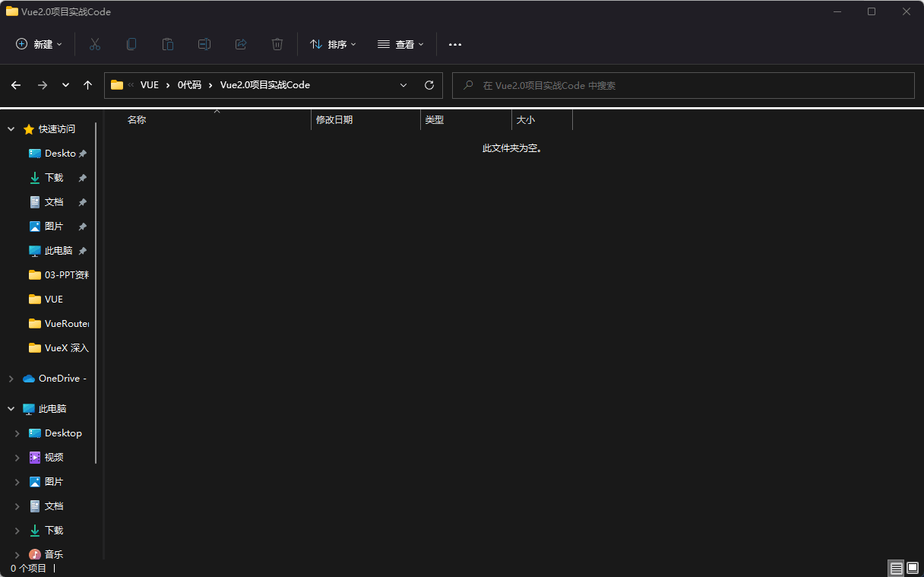Expand the Desktop node under 此电脑

point(17,433)
